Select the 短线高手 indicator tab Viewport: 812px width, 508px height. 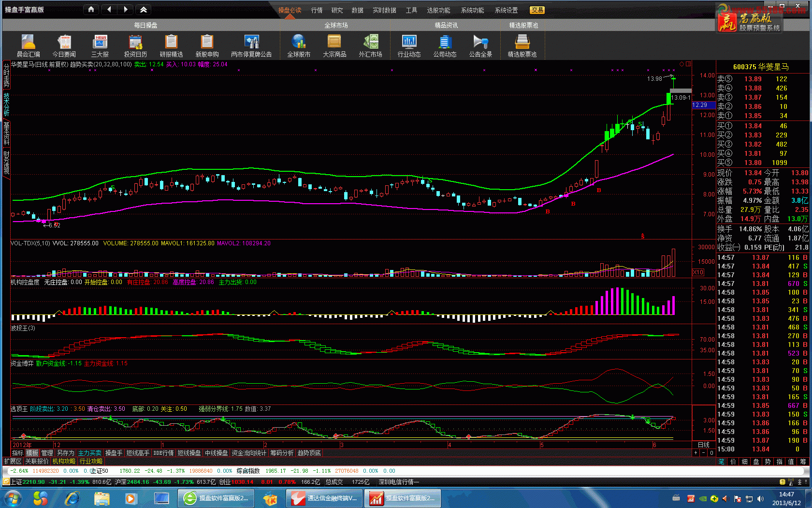(138, 453)
